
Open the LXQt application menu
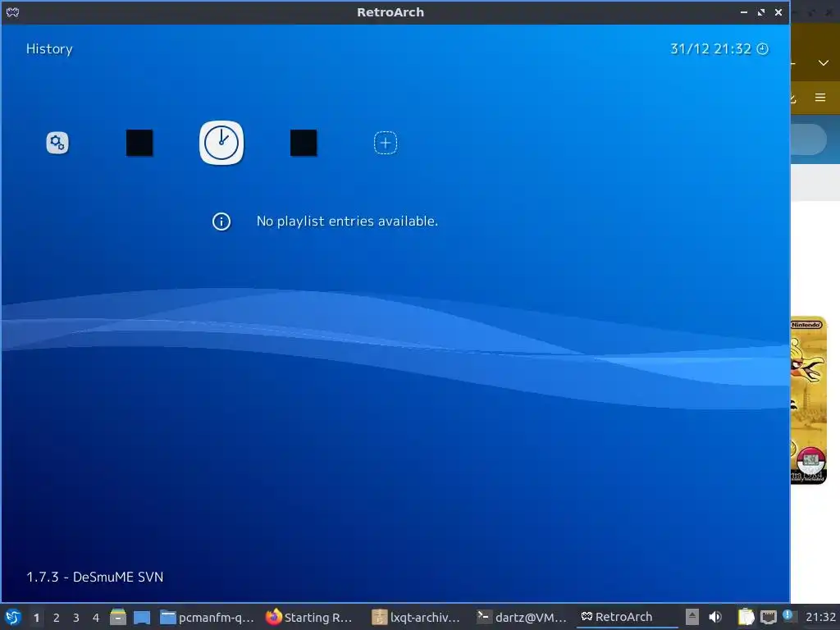(13, 617)
